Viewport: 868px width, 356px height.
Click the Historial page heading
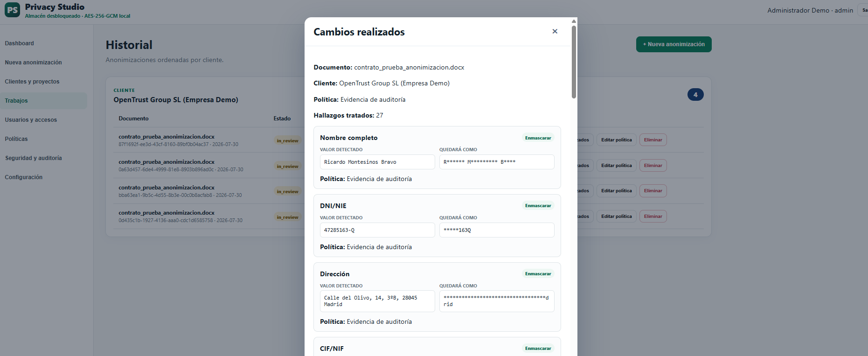[129, 45]
